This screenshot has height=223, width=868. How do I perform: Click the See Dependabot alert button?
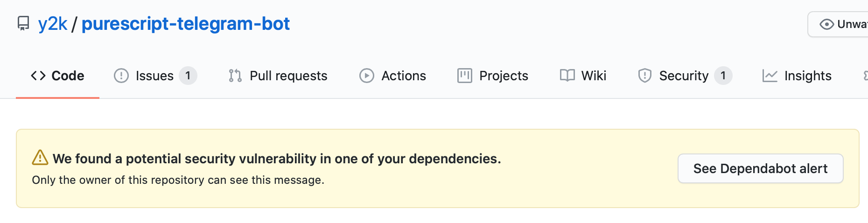point(761,168)
